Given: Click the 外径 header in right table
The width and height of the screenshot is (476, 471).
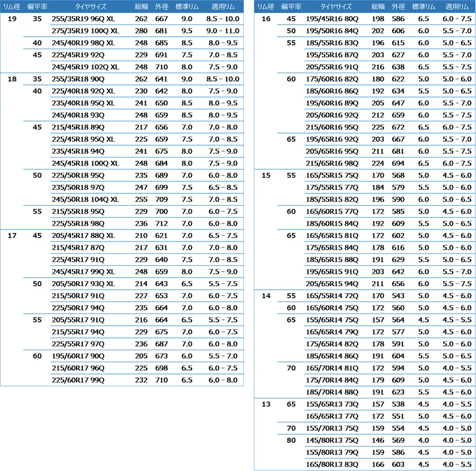Looking at the screenshot, I should [x=398, y=6].
